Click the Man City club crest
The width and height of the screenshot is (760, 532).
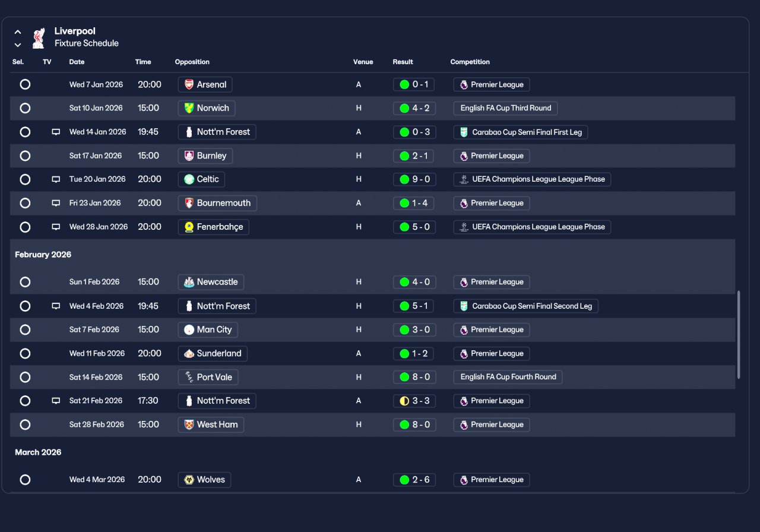(x=189, y=330)
